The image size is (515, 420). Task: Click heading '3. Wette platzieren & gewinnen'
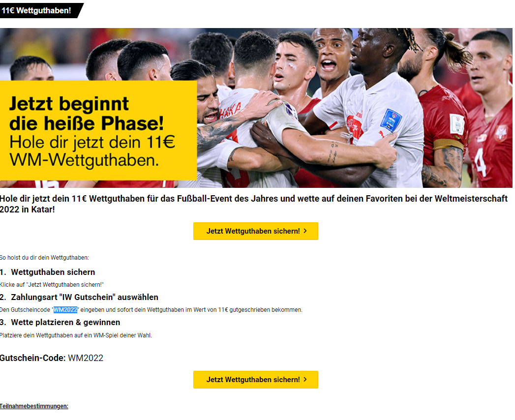tap(60, 323)
